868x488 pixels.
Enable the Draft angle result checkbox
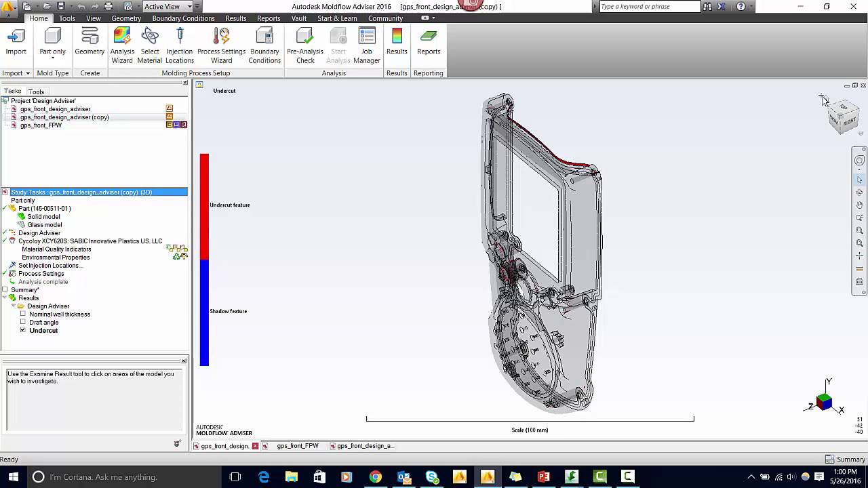click(23, 322)
